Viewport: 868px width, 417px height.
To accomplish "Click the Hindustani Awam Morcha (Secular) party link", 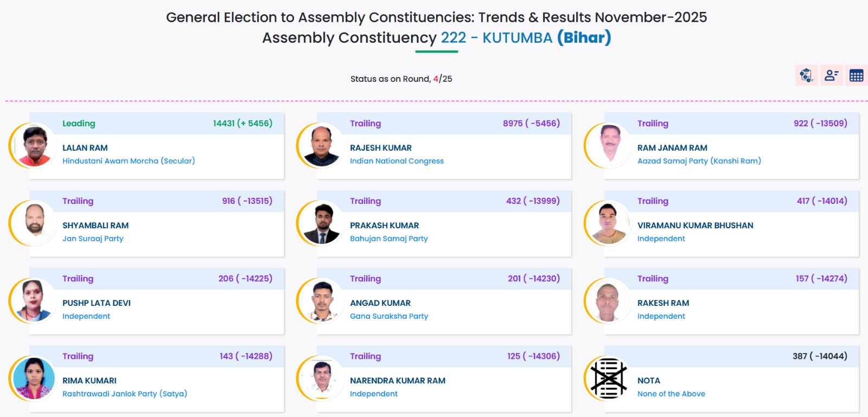I will [x=129, y=161].
